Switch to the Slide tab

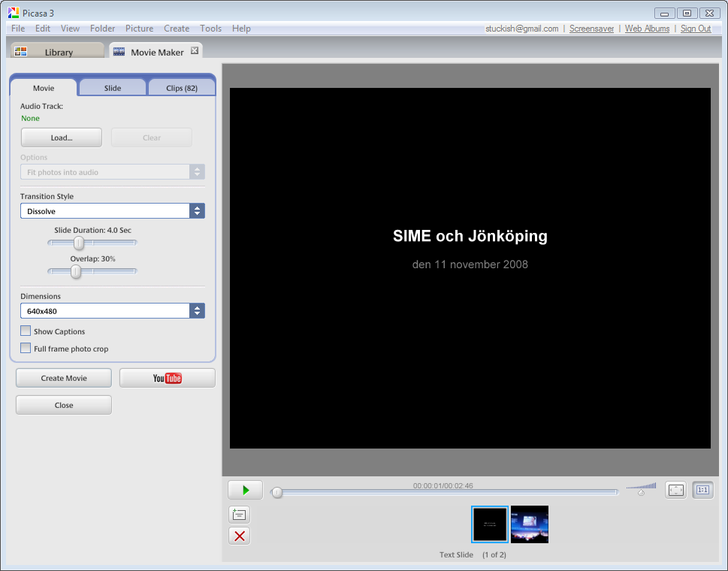click(113, 88)
